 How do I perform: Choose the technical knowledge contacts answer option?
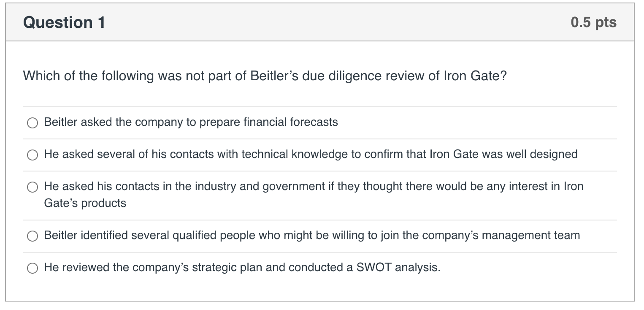tap(32, 155)
